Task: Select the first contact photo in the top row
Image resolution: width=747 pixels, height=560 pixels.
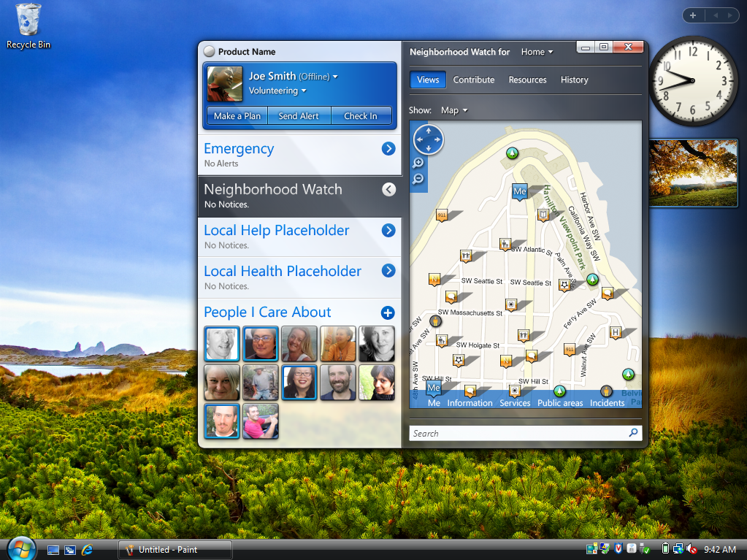Action: click(x=222, y=344)
